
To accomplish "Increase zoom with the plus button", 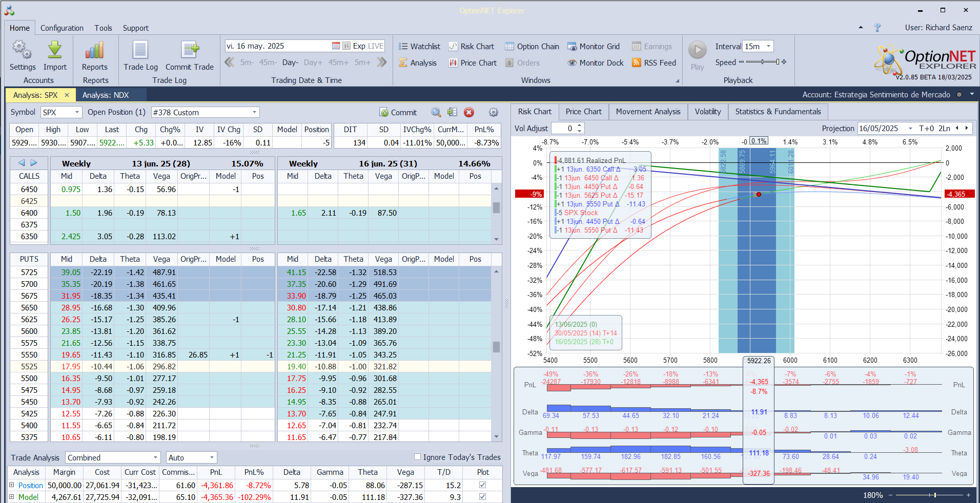I will coord(968,495).
